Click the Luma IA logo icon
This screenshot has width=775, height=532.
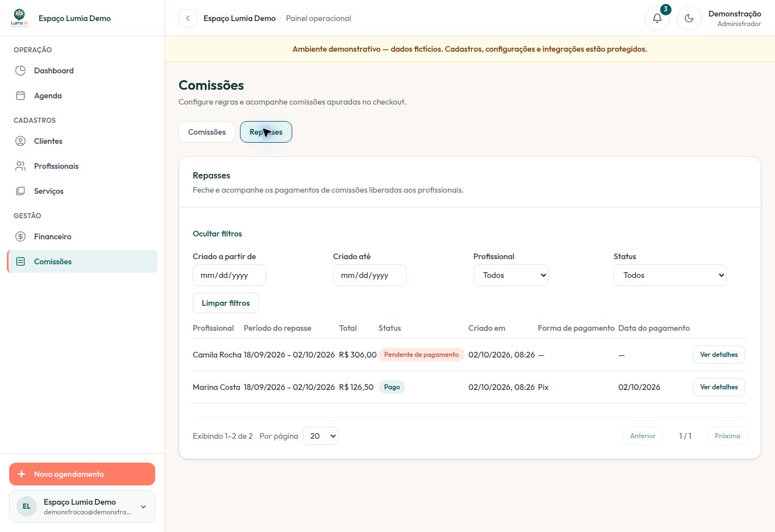[x=19, y=18]
